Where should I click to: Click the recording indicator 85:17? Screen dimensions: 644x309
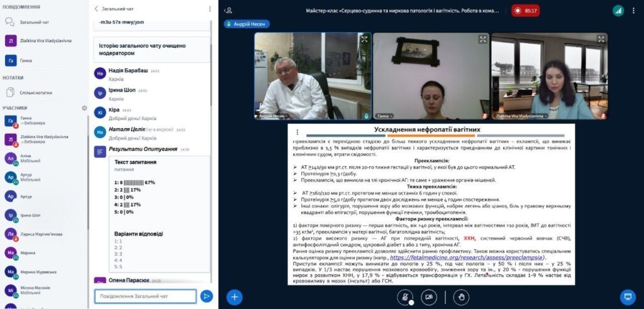(x=525, y=11)
